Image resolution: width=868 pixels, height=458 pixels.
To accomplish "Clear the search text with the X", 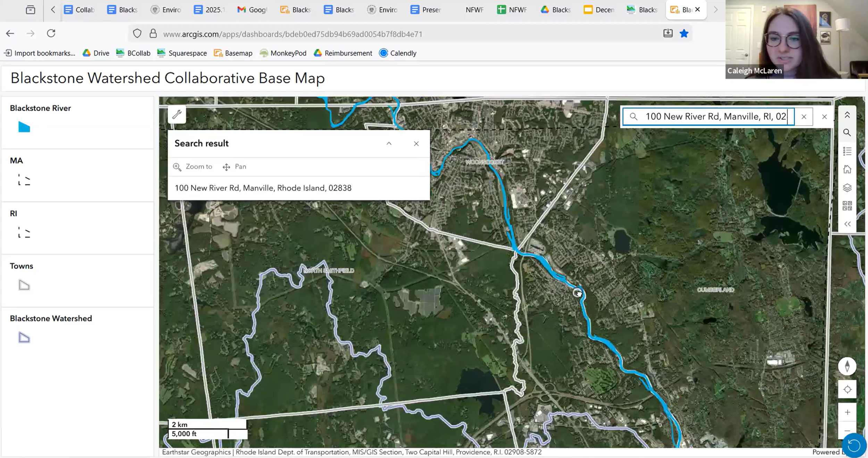I will [x=804, y=117].
